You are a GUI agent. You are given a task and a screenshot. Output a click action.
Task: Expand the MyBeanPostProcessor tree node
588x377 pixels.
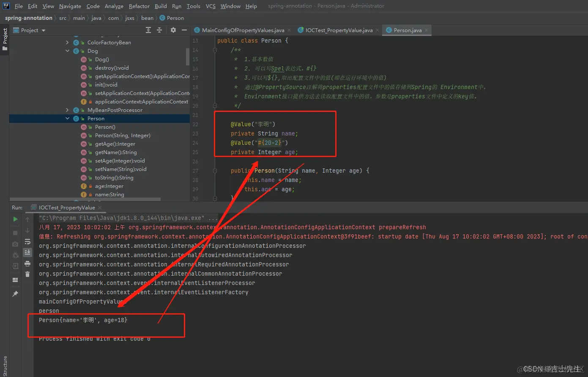pos(67,110)
